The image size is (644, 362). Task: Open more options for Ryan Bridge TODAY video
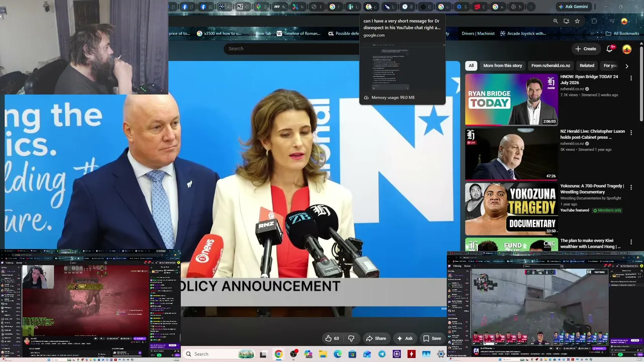point(631,78)
